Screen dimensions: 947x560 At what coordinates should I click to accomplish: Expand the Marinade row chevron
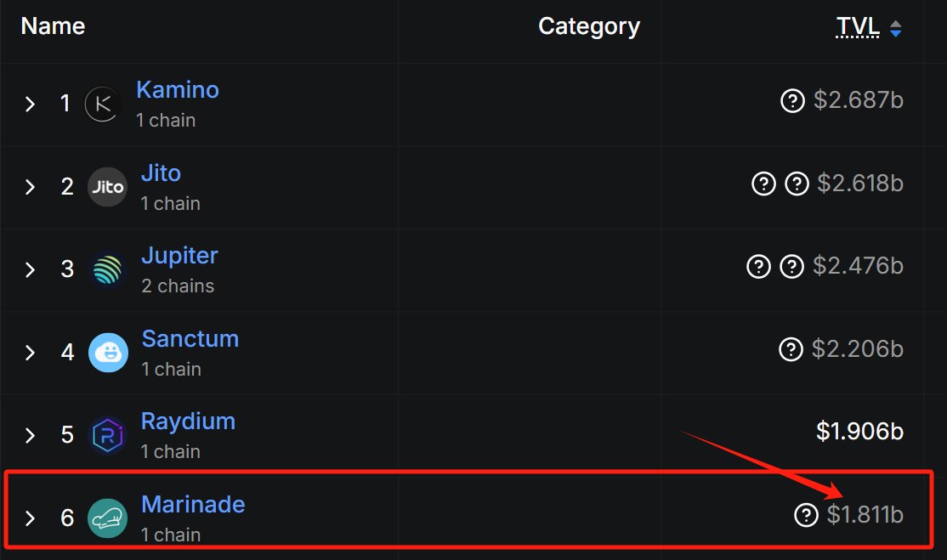coord(31,518)
